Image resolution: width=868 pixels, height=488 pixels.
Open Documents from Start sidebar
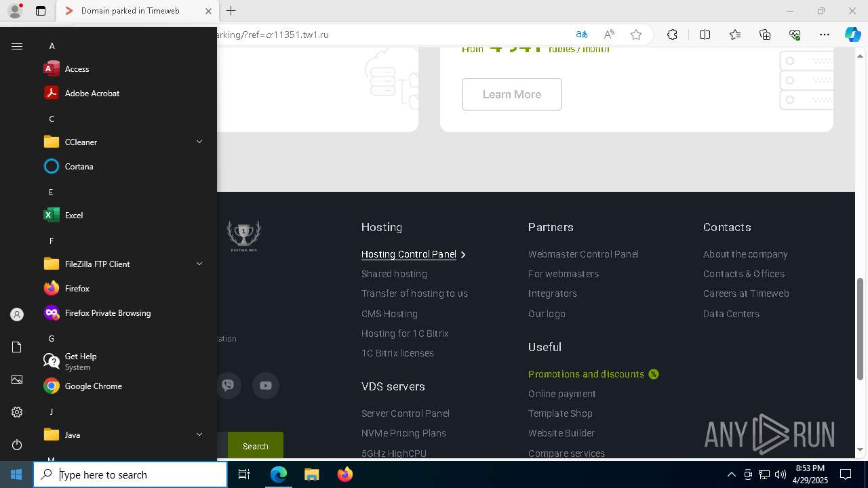pos(17,347)
